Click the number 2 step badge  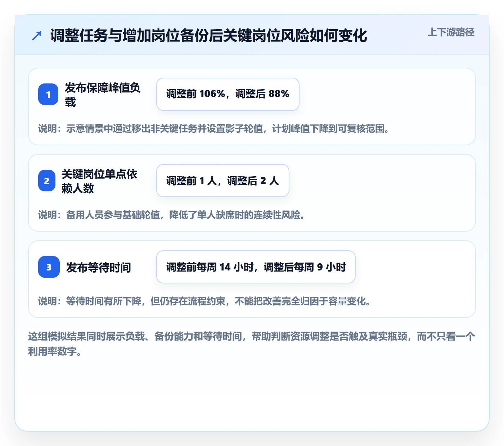pyautogui.click(x=47, y=181)
